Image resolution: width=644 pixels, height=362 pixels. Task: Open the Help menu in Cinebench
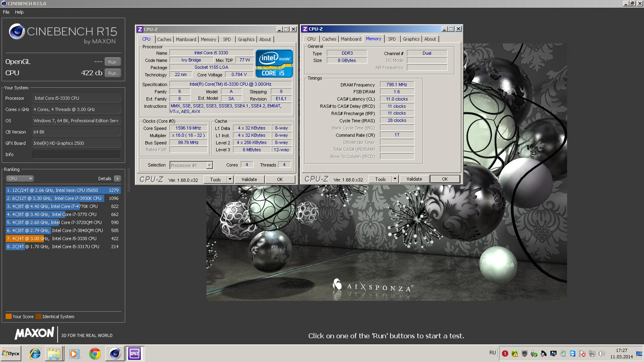[x=19, y=12]
